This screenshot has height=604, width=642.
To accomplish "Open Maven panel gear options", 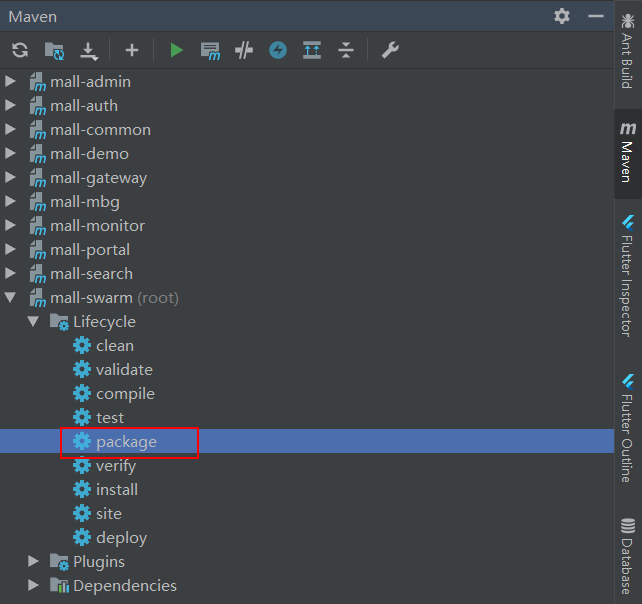I will [562, 16].
